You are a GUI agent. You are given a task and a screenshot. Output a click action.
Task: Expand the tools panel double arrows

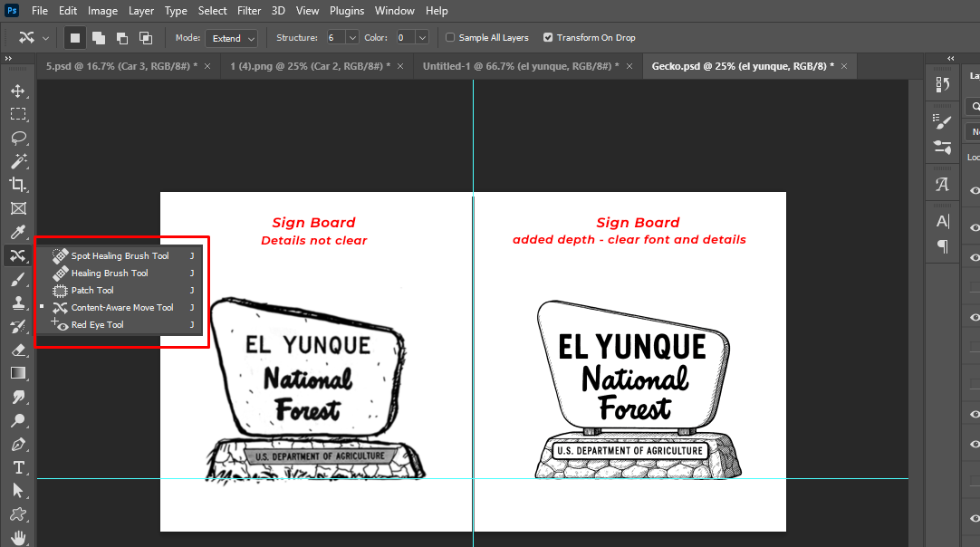tap(9, 58)
